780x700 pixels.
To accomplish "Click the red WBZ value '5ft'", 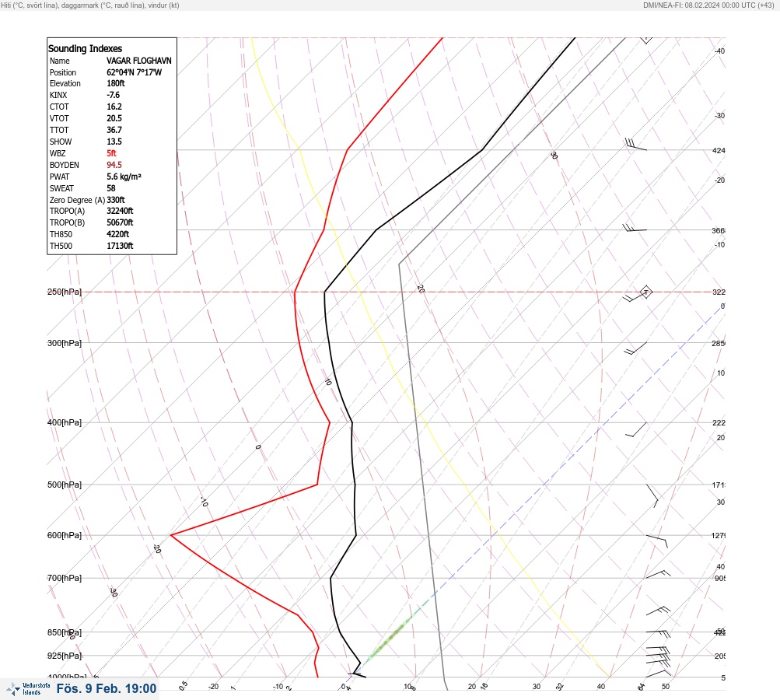I will click(x=111, y=153).
